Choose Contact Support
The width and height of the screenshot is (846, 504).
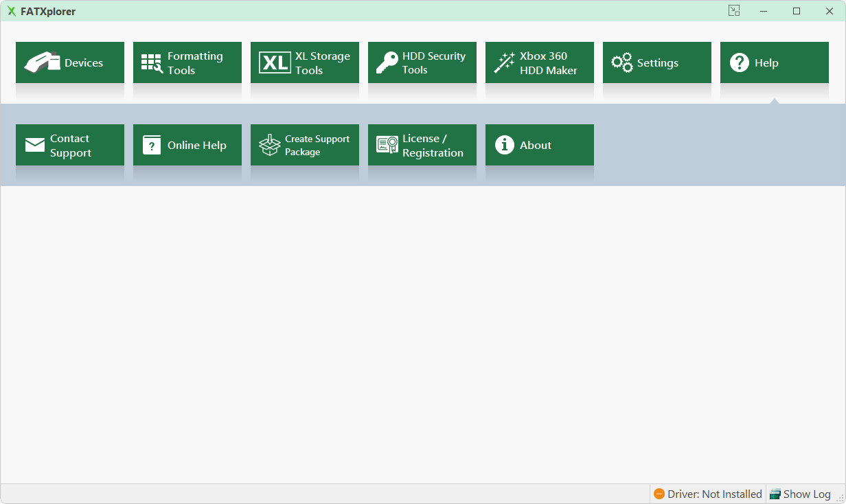[70, 145]
